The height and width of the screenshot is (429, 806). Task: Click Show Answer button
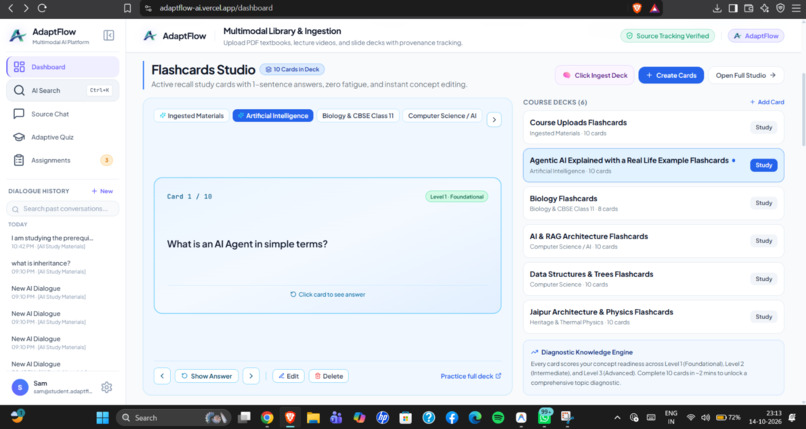click(x=207, y=376)
